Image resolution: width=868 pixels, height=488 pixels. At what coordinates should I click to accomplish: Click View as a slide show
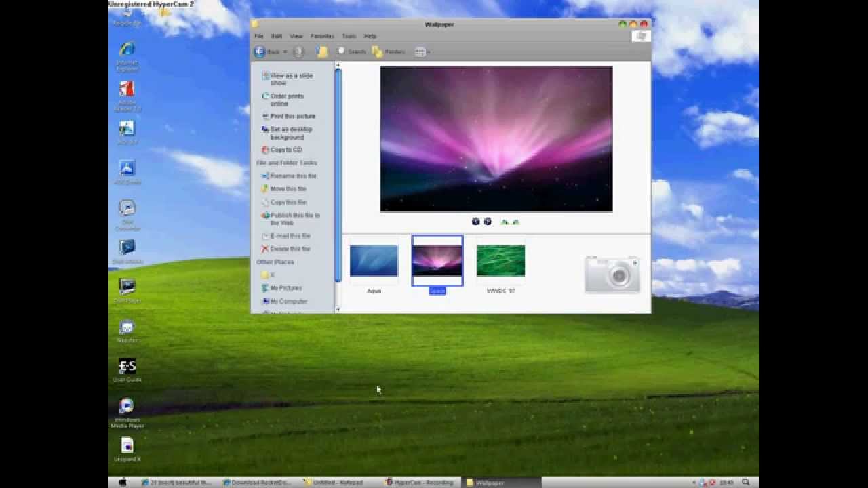(288, 79)
